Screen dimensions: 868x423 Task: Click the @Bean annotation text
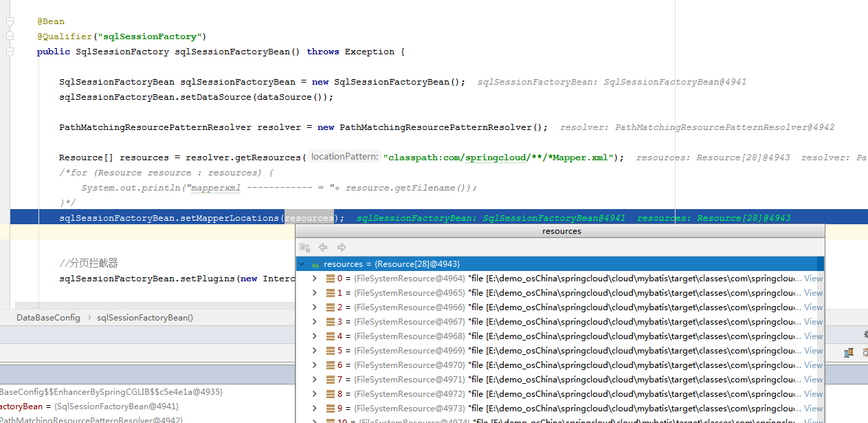tap(51, 21)
